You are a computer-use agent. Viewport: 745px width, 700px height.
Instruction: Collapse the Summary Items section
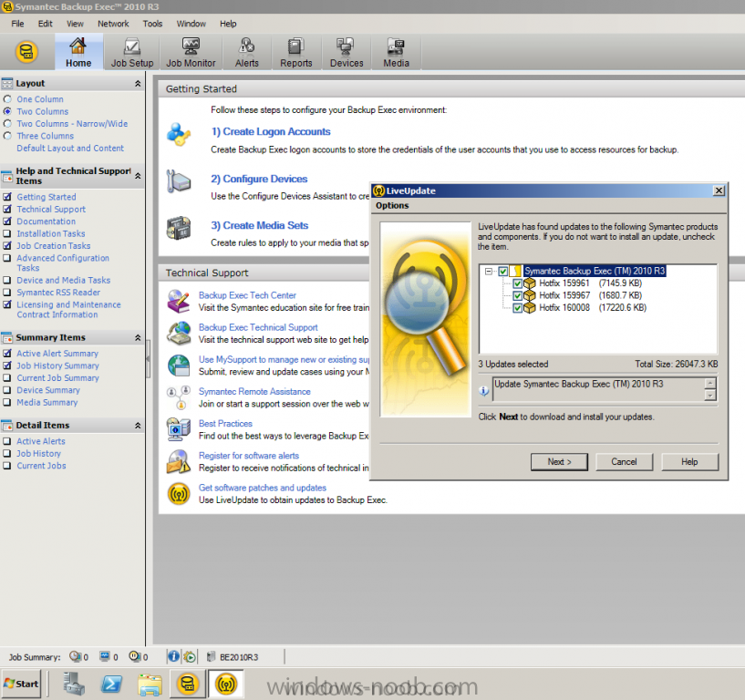[x=138, y=337]
